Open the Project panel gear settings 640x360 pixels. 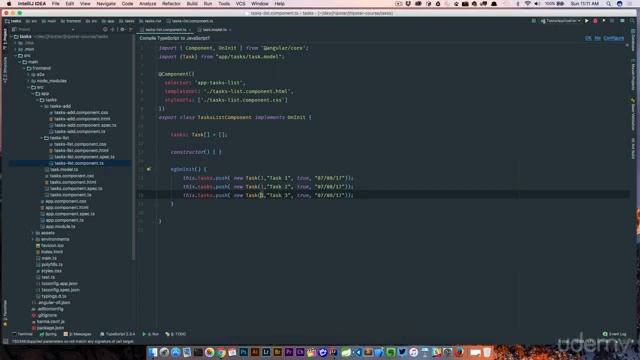(122, 29)
